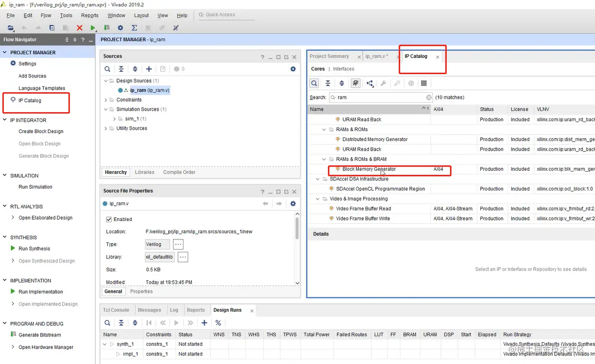The image size is (595, 364).
Task: Click Design Runs search icon
Action: [107, 323]
